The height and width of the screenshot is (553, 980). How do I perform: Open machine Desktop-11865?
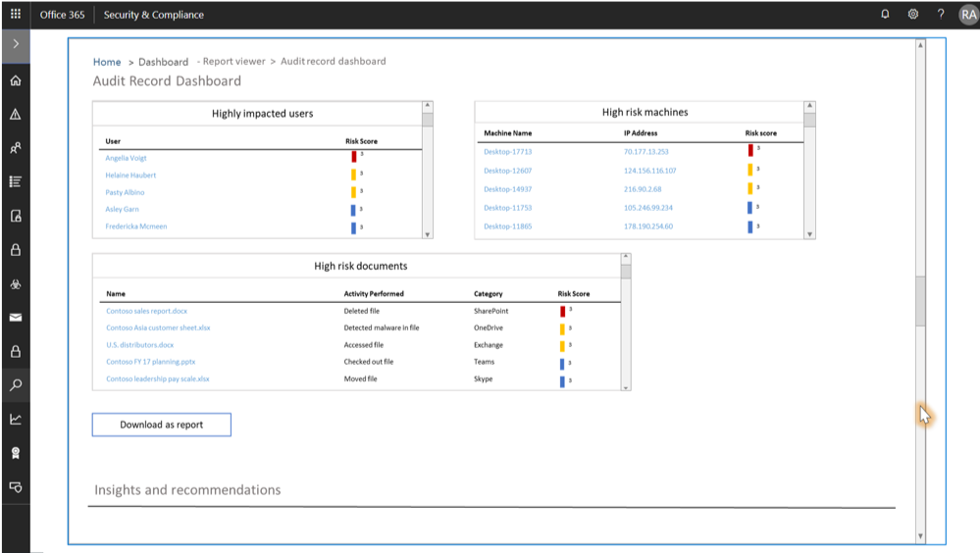(x=507, y=226)
